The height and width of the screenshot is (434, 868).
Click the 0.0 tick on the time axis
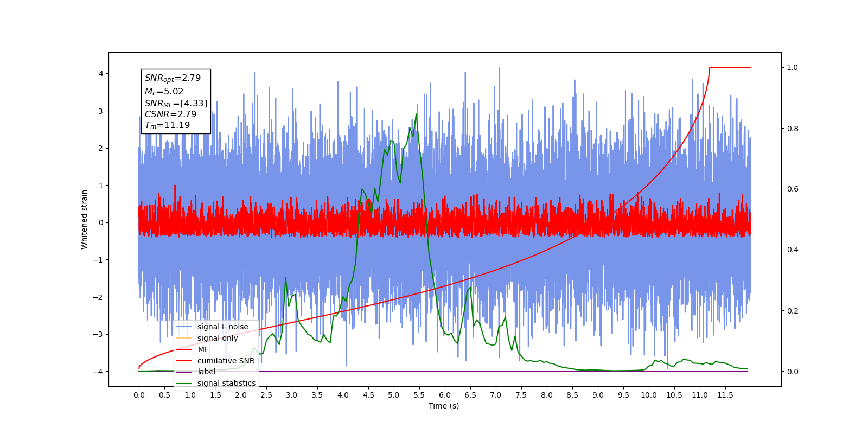(x=139, y=395)
